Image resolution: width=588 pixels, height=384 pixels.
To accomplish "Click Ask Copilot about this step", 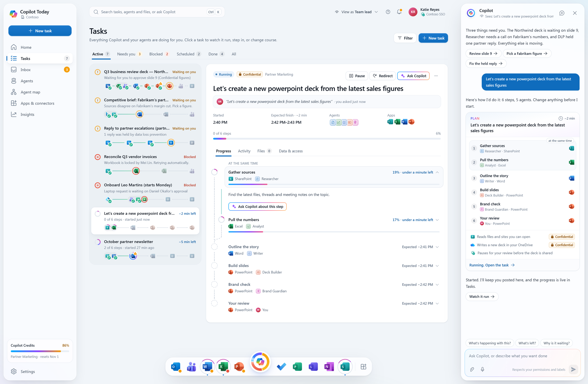I will 257,206.
